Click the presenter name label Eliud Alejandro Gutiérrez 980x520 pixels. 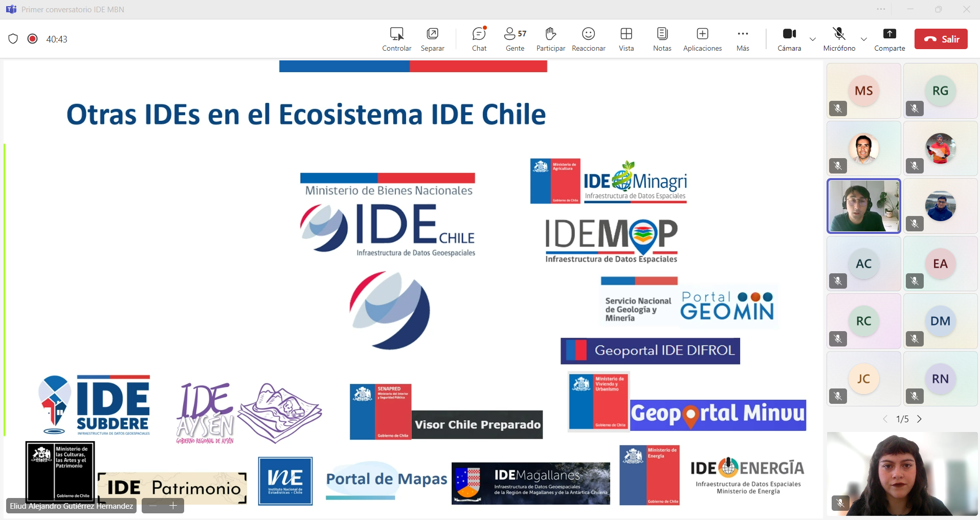coord(72,506)
